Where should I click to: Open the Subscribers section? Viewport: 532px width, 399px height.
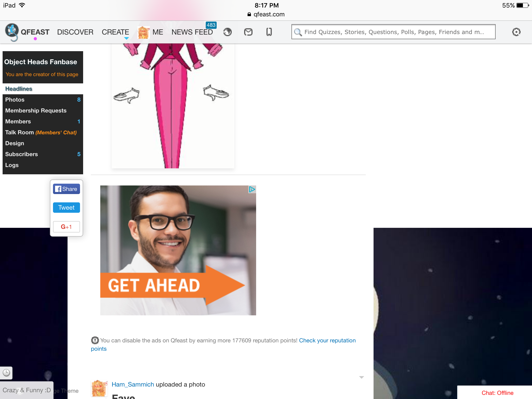43,154
